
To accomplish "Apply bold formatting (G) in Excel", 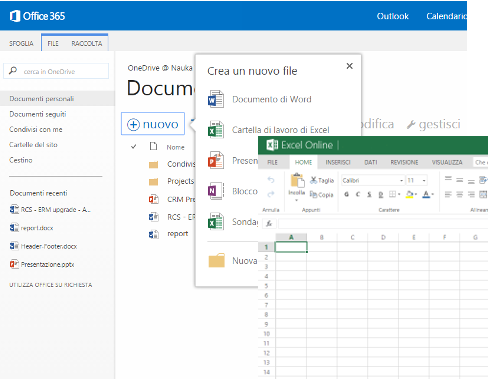I will pos(347,194).
